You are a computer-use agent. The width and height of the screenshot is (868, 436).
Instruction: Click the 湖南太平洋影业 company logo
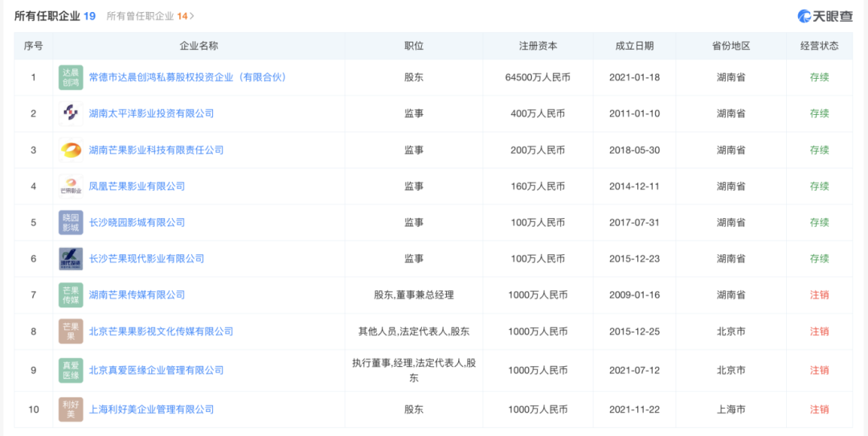pyautogui.click(x=71, y=113)
